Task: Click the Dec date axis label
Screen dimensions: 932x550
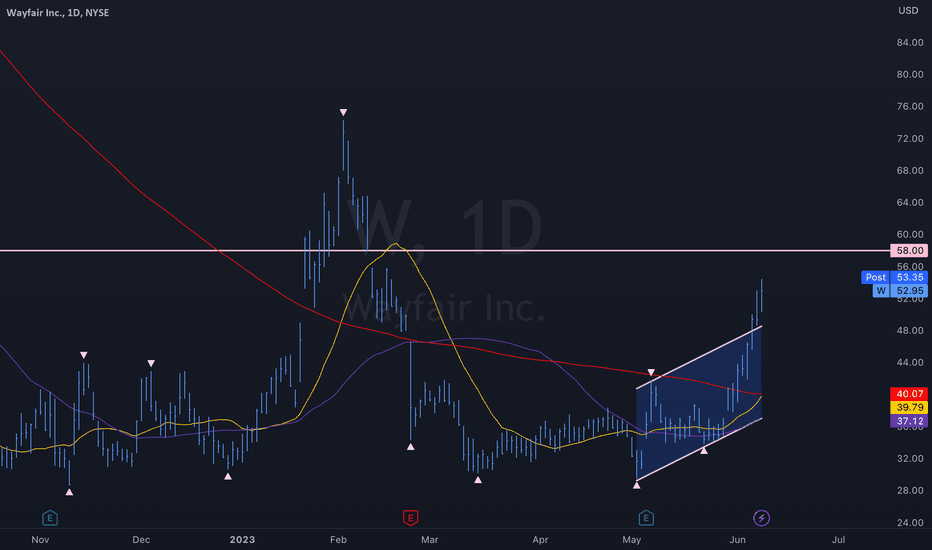Action: pos(141,540)
